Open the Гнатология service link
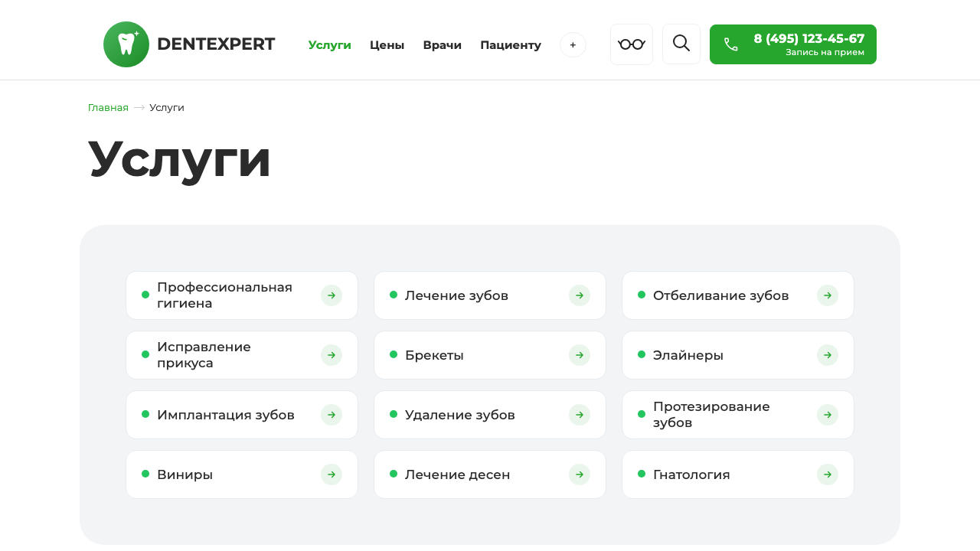 pos(738,474)
